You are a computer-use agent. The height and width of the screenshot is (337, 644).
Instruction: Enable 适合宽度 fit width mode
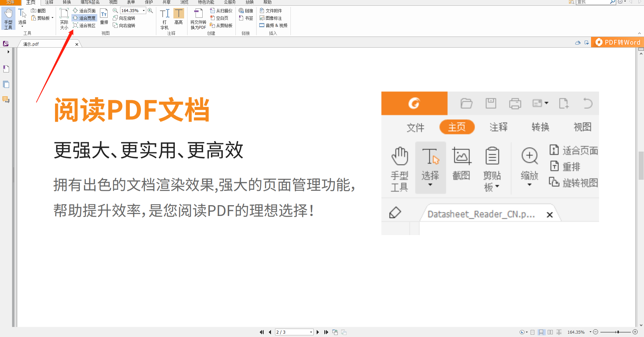[x=85, y=18]
